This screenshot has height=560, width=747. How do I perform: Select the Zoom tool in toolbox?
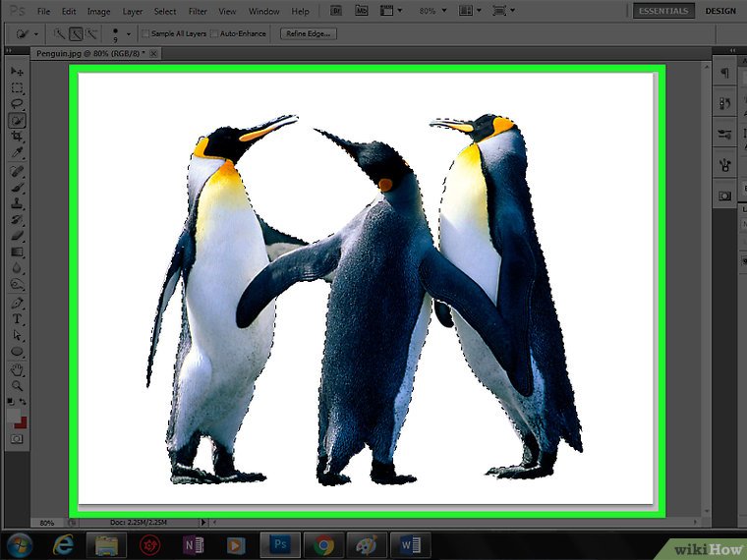17,385
